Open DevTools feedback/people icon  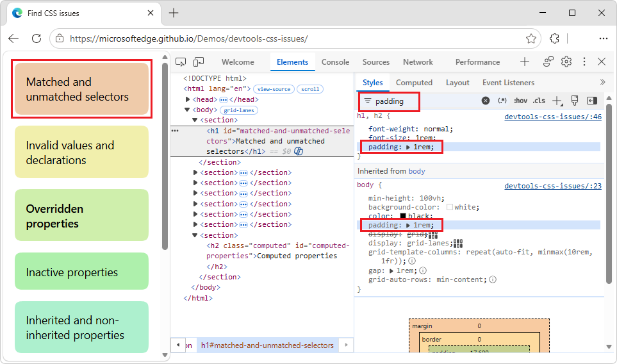click(548, 62)
